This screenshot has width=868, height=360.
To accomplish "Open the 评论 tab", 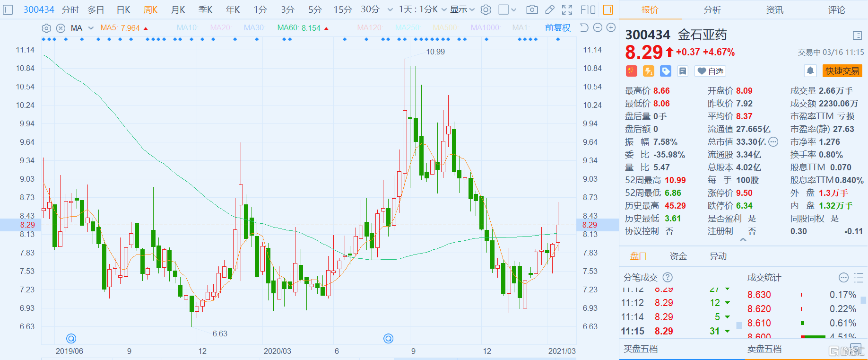I will point(836,9).
